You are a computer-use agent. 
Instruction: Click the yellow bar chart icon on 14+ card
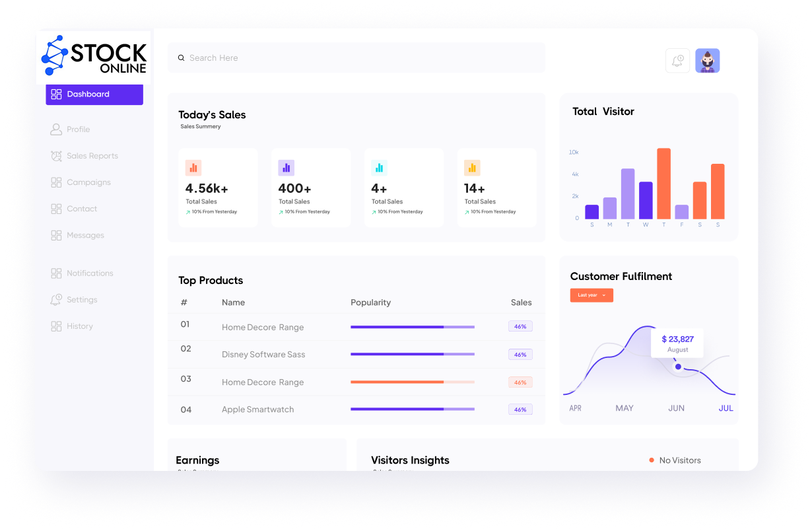[472, 168]
